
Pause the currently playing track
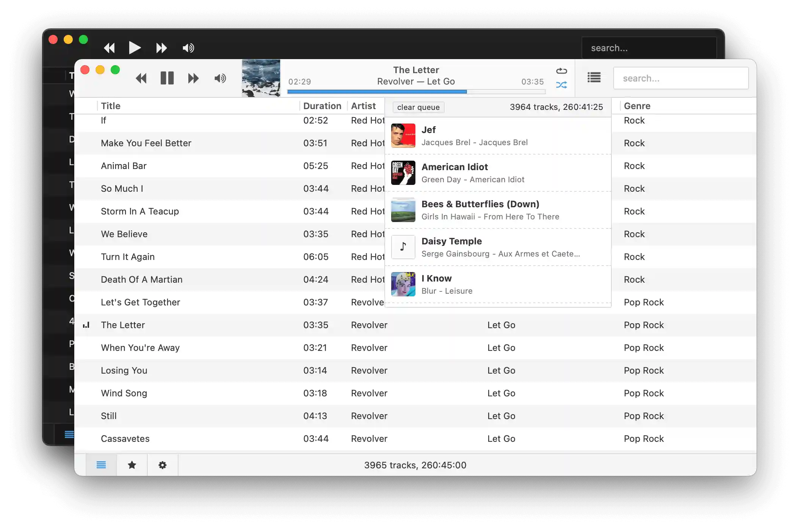(x=167, y=78)
